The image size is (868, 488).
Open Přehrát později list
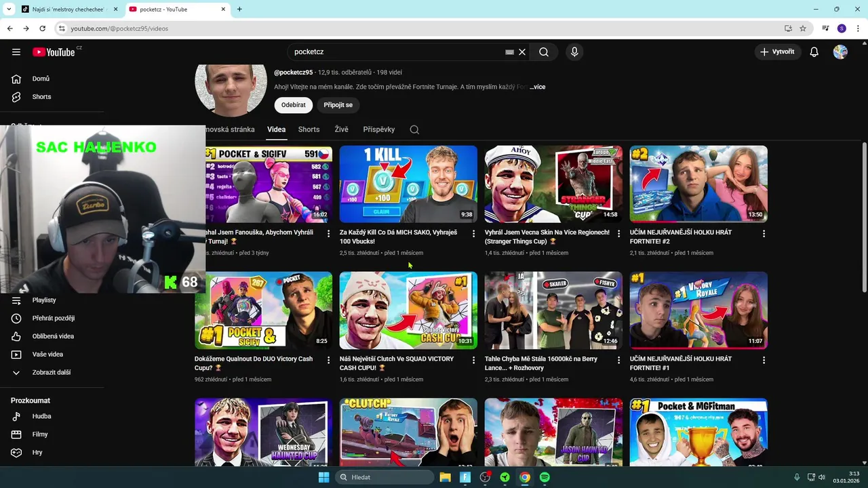[52, 319]
